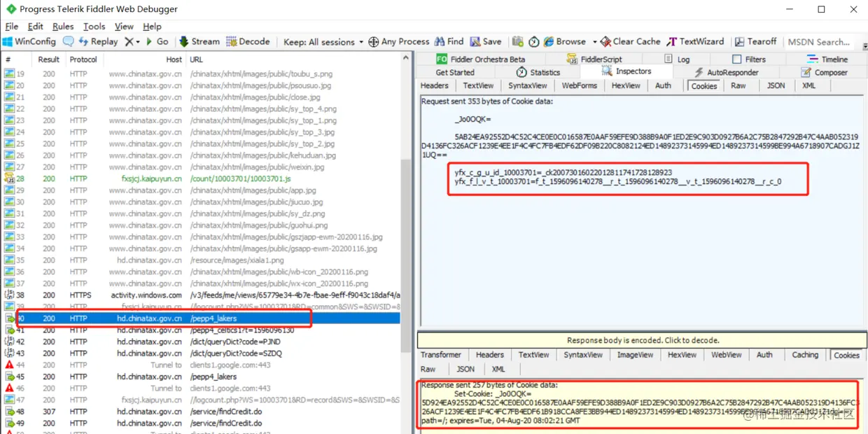
Task: Click the screenshot camera icon in toolbar
Action: (x=517, y=42)
